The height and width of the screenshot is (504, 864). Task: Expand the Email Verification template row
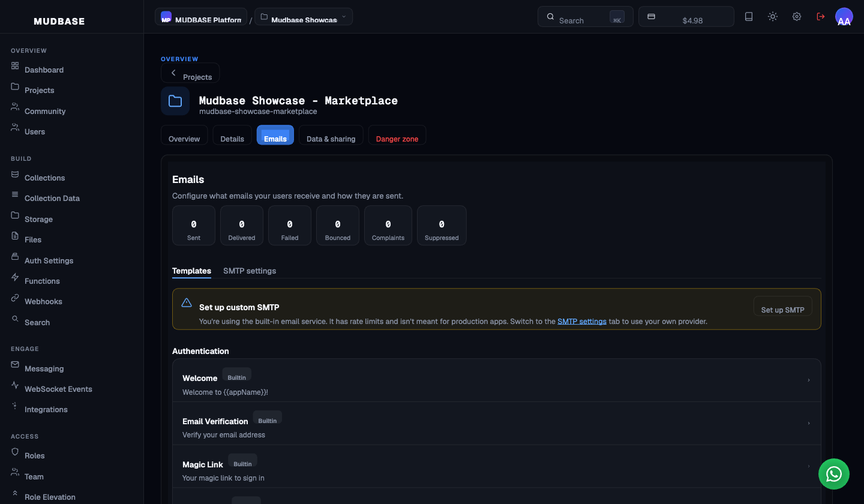[x=497, y=424]
